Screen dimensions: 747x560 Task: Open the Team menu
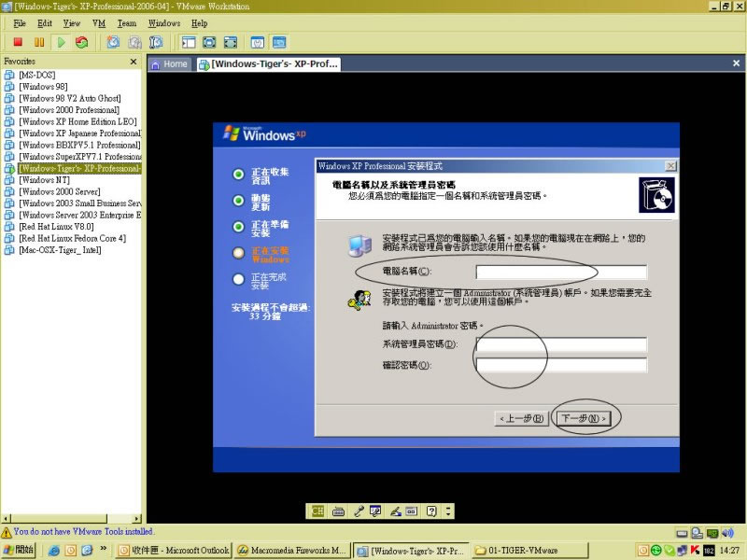[127, 23]
